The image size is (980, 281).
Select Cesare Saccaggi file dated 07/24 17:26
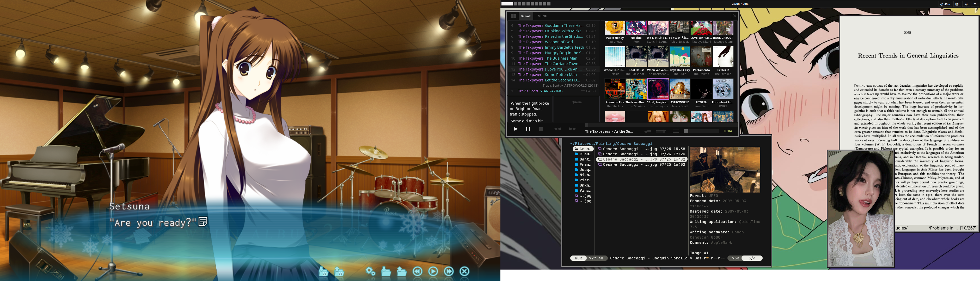[642, 154]
